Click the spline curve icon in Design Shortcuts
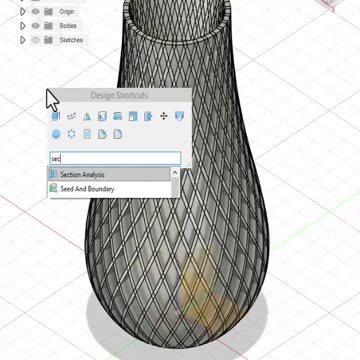 pyautogui.click(x=71, y=116)
